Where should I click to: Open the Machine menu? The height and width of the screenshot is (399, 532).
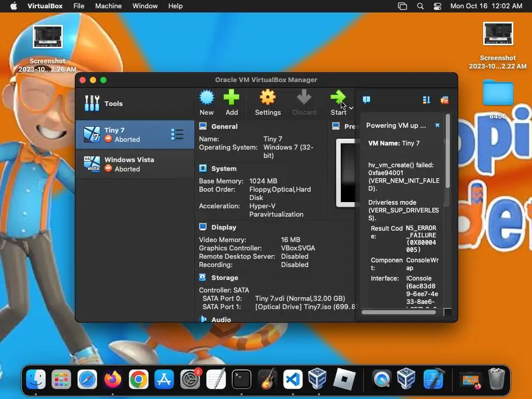point(108,6)
